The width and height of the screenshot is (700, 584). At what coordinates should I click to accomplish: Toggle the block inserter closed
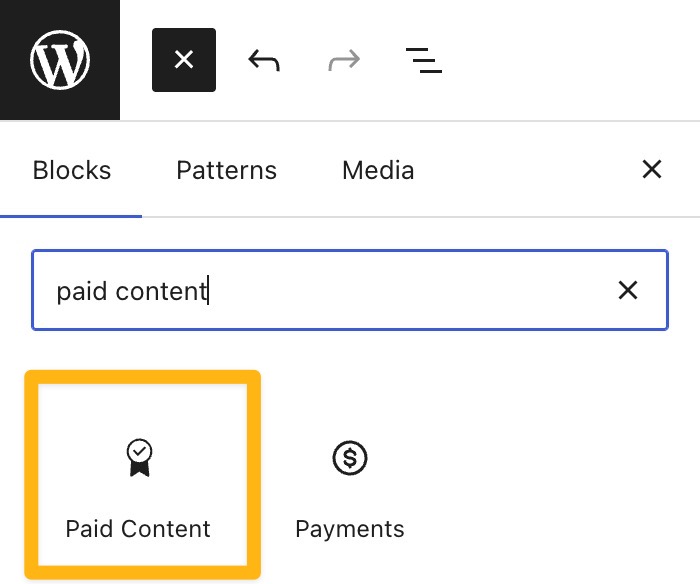point(184,60)
